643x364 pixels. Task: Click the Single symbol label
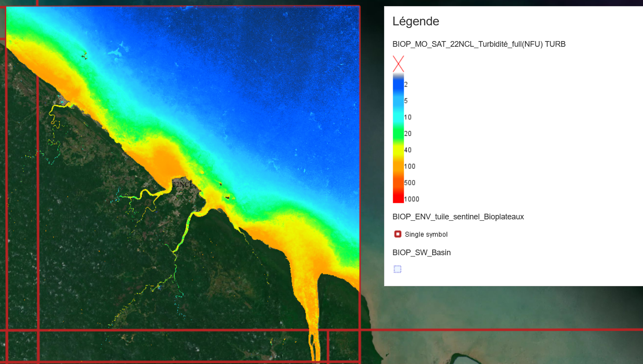click(x=426, y=235)
